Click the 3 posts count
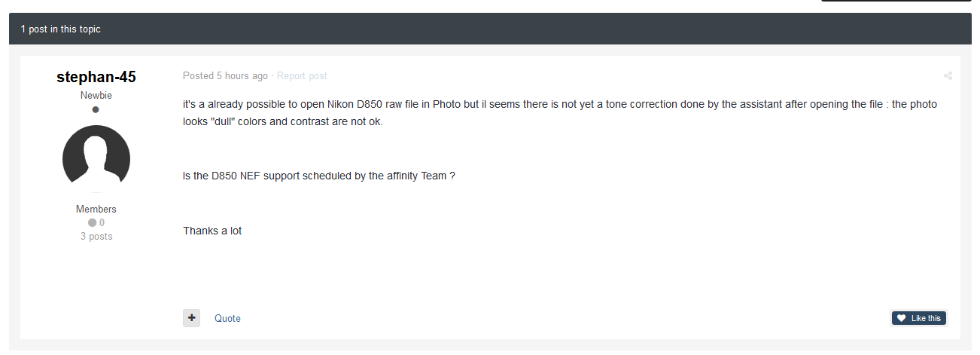980x355 pixels. [96, 237]
